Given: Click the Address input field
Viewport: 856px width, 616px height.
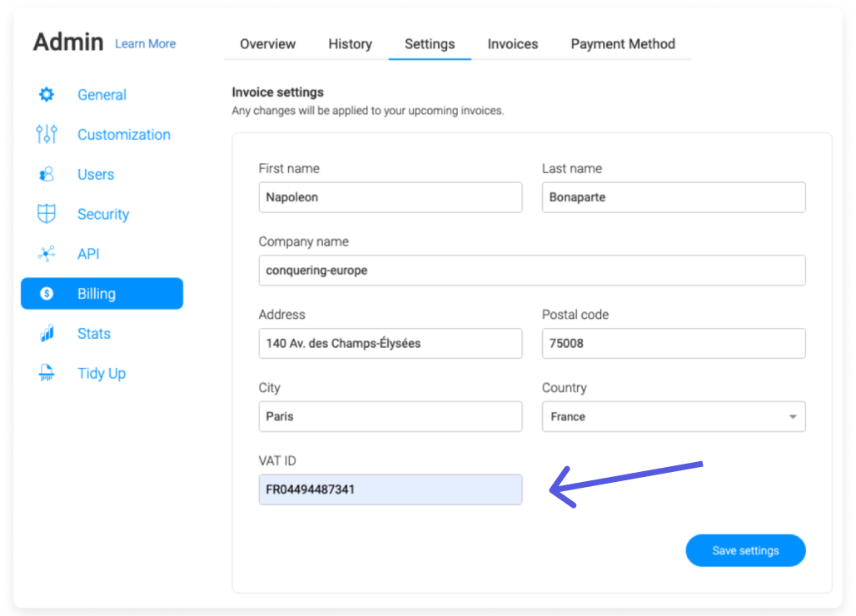Looking at the screenshot, I should pyautogui.click(x=391, y=343).
